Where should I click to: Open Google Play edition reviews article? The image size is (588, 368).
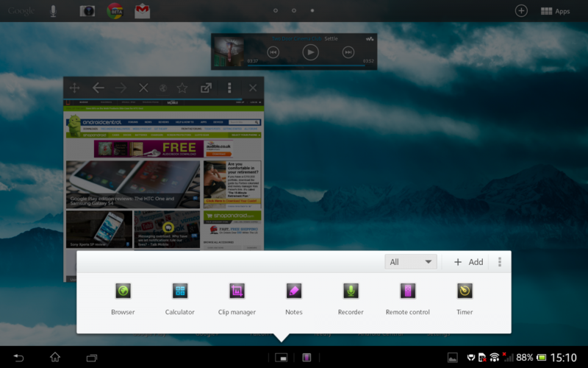point(133,185)
